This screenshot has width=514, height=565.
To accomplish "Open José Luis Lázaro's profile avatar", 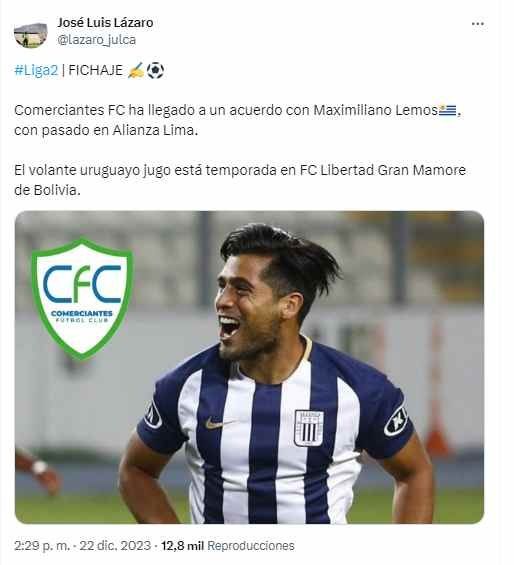I will pyautogui.click(x=31, y=35).
